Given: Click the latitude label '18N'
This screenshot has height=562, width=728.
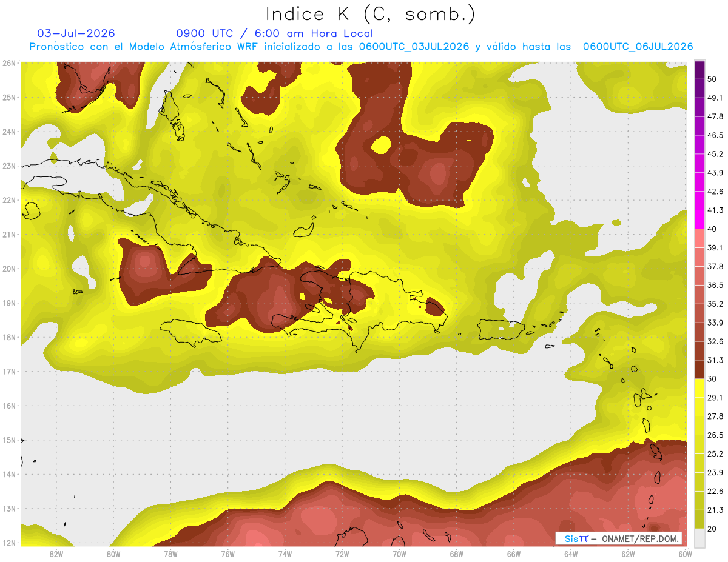Looking at the screenshot, I should (8, 337).
